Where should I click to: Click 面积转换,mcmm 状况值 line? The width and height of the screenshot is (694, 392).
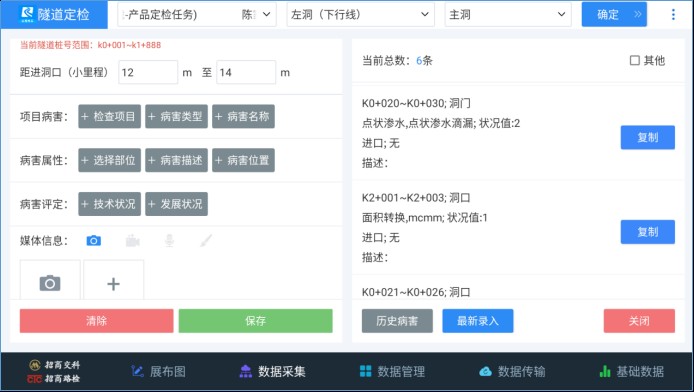click(424, 218)
